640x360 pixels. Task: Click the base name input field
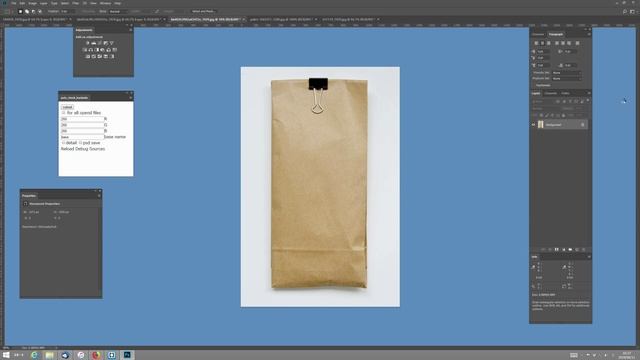82,137
